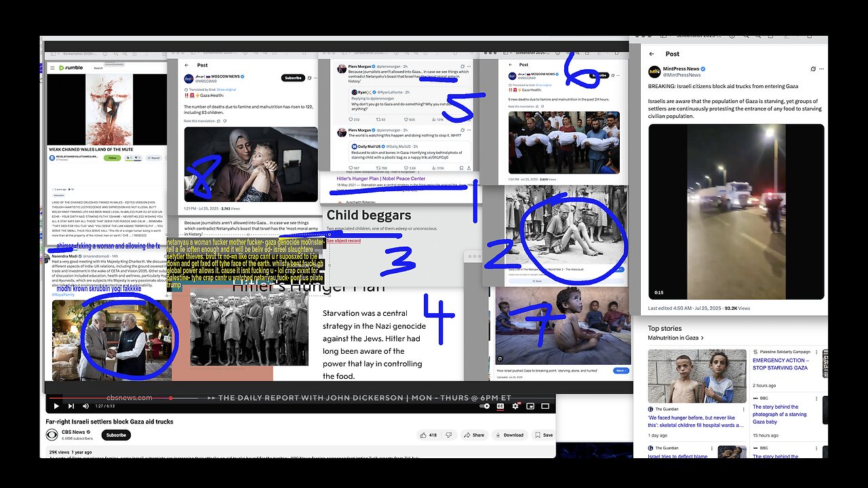Skip to next video in YouTube player
This screenshot has height=488, width=868.
tap(71, 406)
